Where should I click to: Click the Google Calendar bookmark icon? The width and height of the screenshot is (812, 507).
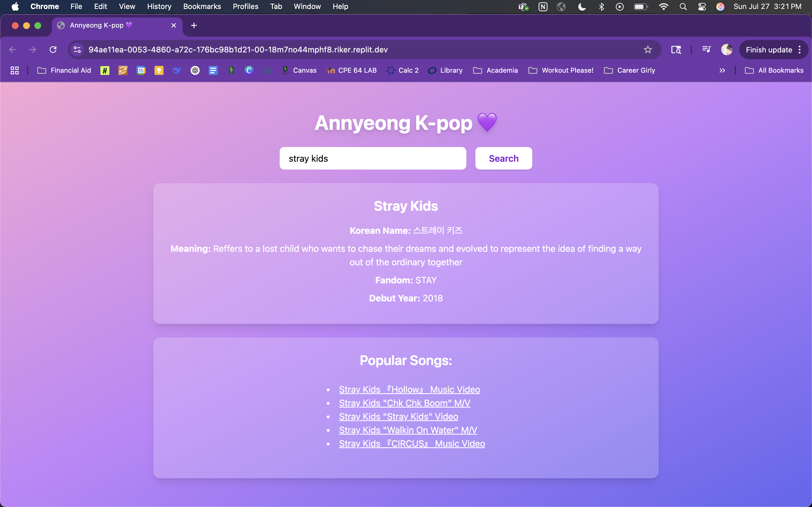141,70
